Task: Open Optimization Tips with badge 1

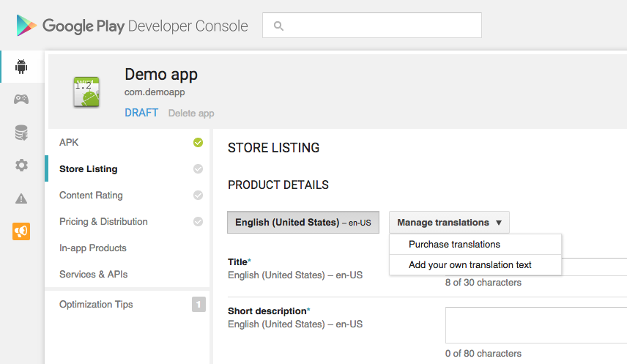Action: (96, 305)
